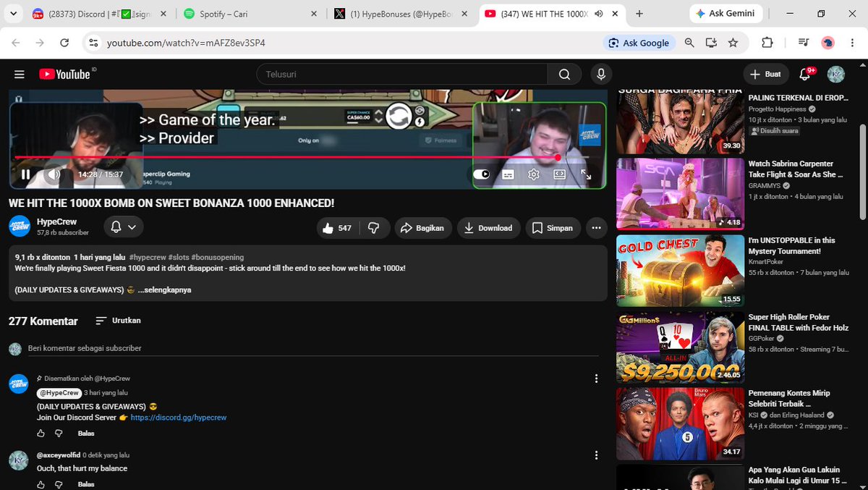Toggle subtitles/closed captions in the player
This screenshot has width=868, height=490.
[508, 174]
